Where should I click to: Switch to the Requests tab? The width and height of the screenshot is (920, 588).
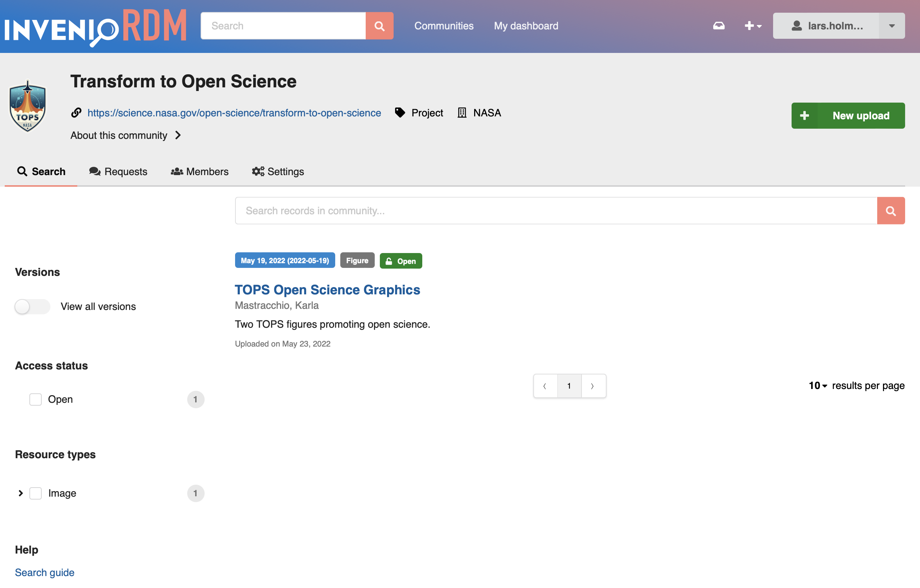tap(118, 171)
